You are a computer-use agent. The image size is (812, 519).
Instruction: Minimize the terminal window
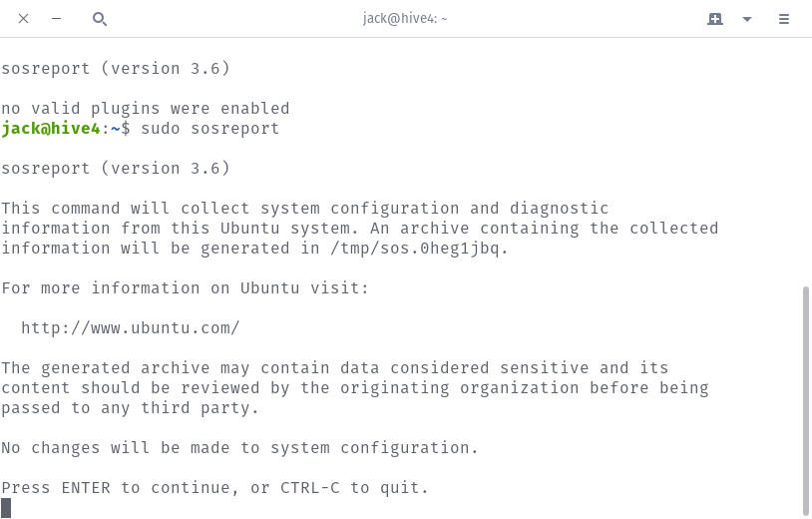pyautogui.click(x=57, y=19)
